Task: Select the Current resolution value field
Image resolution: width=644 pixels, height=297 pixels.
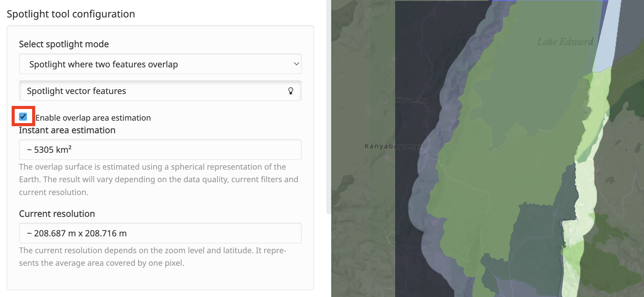Action: pos(160,233)
